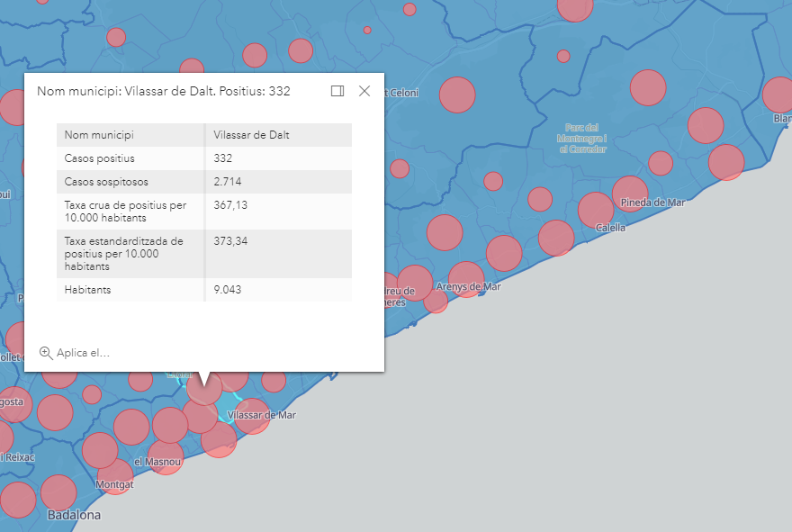This screenshot has width=792, height=532.
Task: Click the el Masnou map label
Action: 157,462
